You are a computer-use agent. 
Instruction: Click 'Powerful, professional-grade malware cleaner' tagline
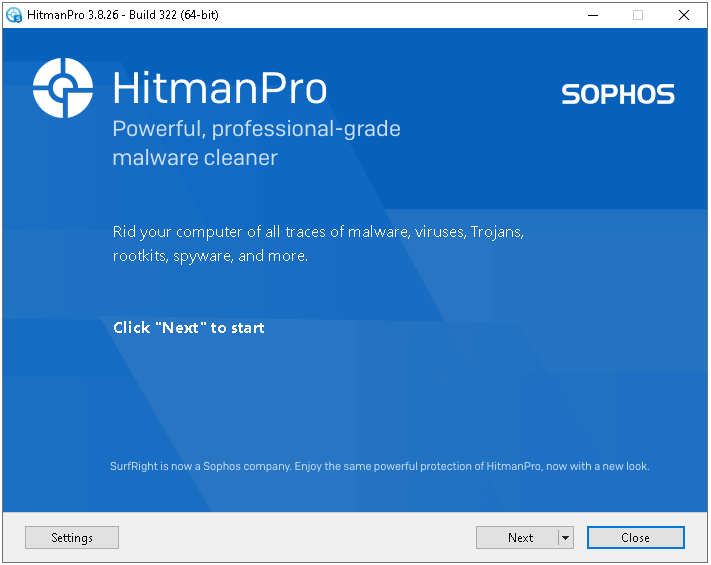click(x=256, y=143)
